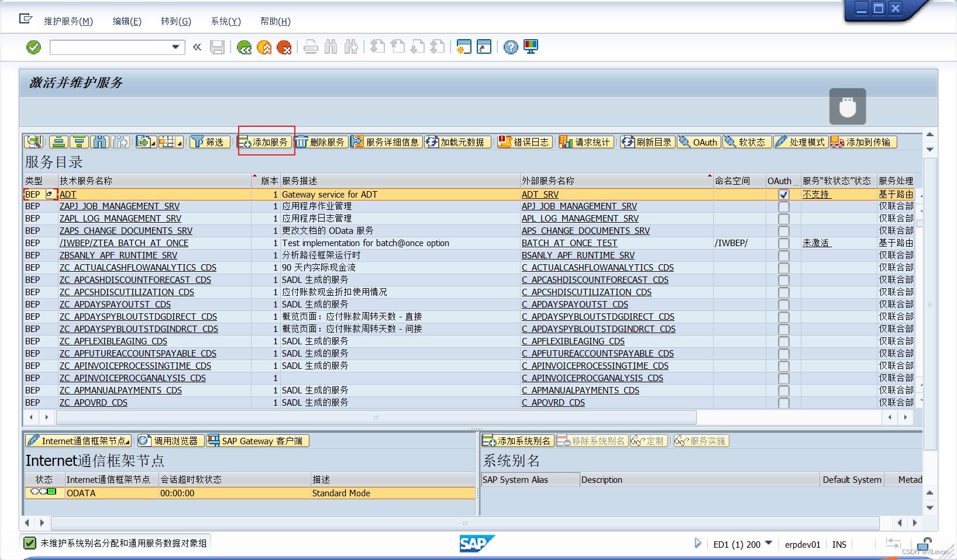
Task: Click the 筛选 filter button
Action: coord(209,141)
